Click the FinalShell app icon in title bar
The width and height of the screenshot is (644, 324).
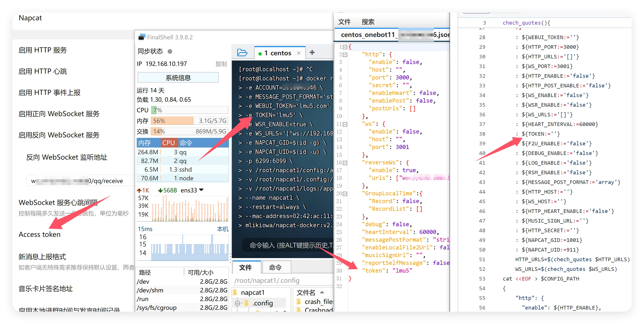(142, 37)
